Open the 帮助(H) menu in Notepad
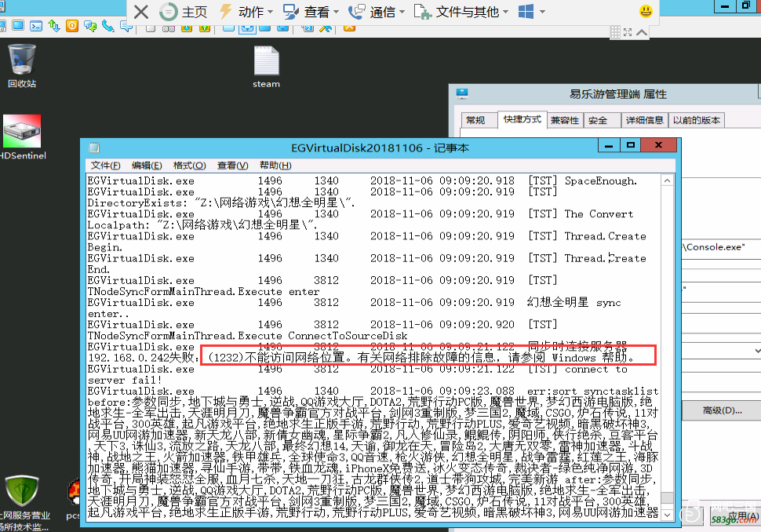 pyautogui.click(x=275, y=166)
